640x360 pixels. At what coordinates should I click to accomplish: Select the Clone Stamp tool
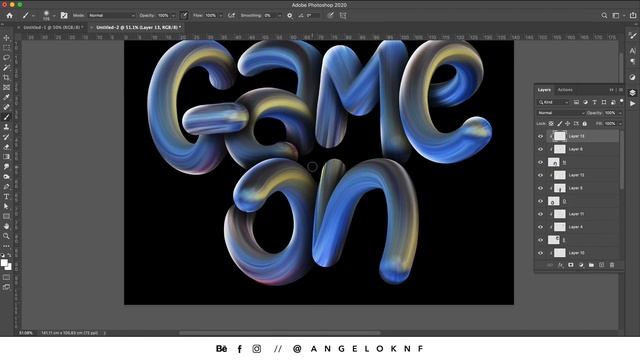[x=6, y=127]
